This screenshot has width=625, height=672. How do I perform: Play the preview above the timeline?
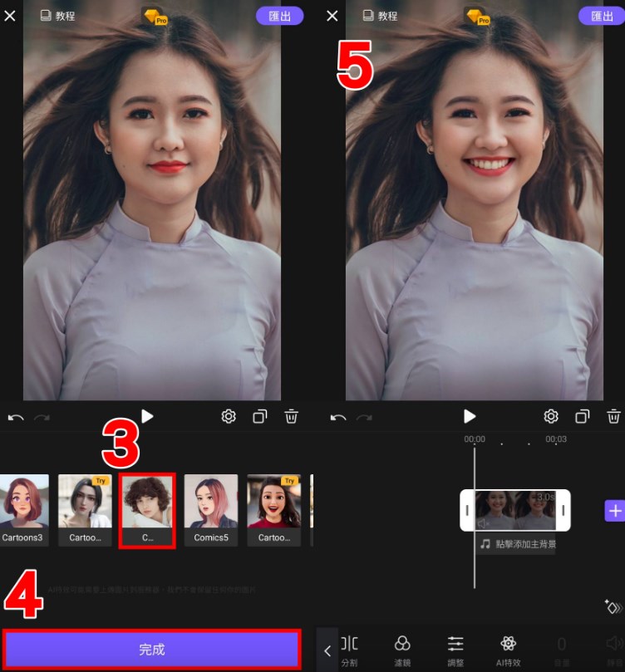(470, 416)
